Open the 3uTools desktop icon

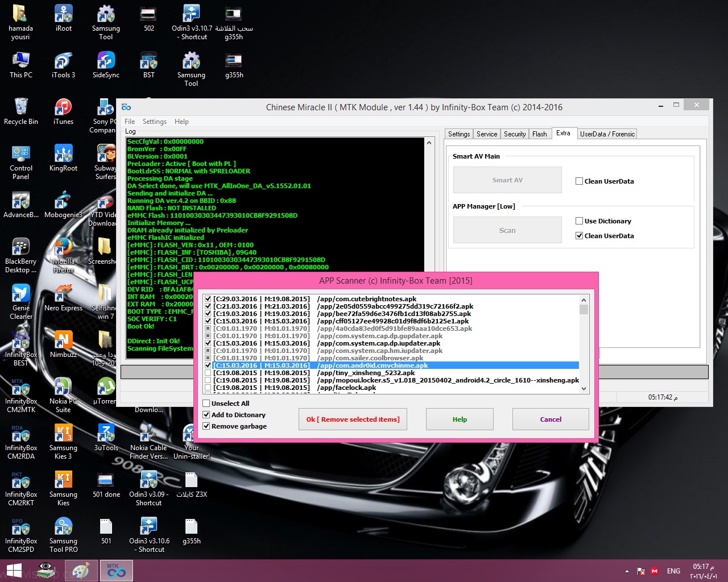click(106, 438)
